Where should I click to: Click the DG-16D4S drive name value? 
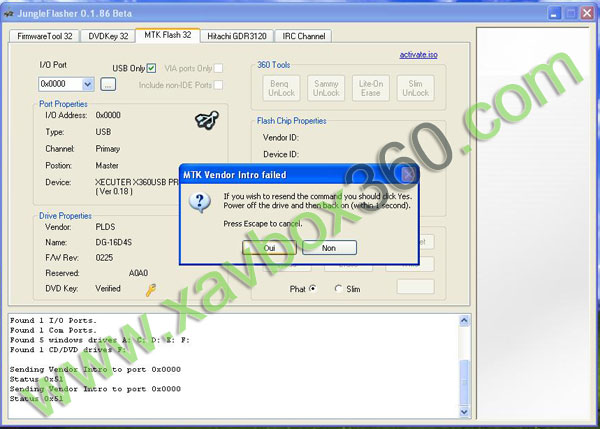click(x=114, y=242)
